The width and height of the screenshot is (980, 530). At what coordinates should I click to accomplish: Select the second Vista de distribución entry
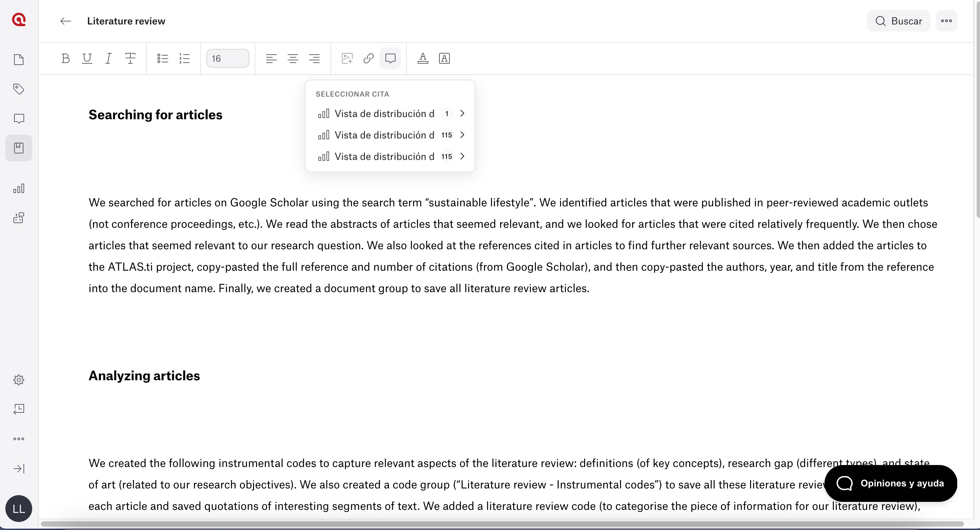point(390,135)
